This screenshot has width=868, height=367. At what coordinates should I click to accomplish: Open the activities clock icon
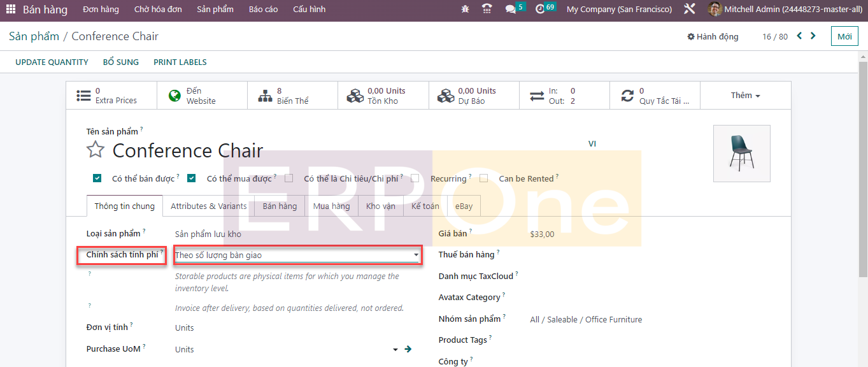[540, 10]
